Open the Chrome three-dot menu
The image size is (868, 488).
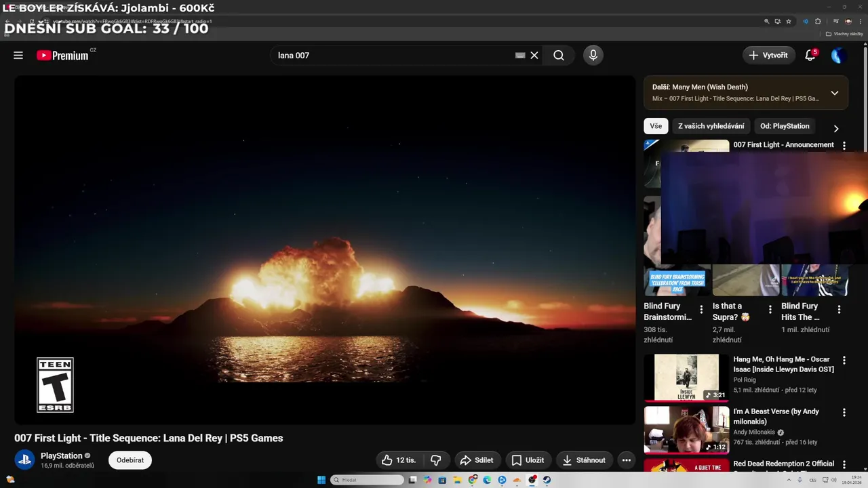(x=860, y=21)
